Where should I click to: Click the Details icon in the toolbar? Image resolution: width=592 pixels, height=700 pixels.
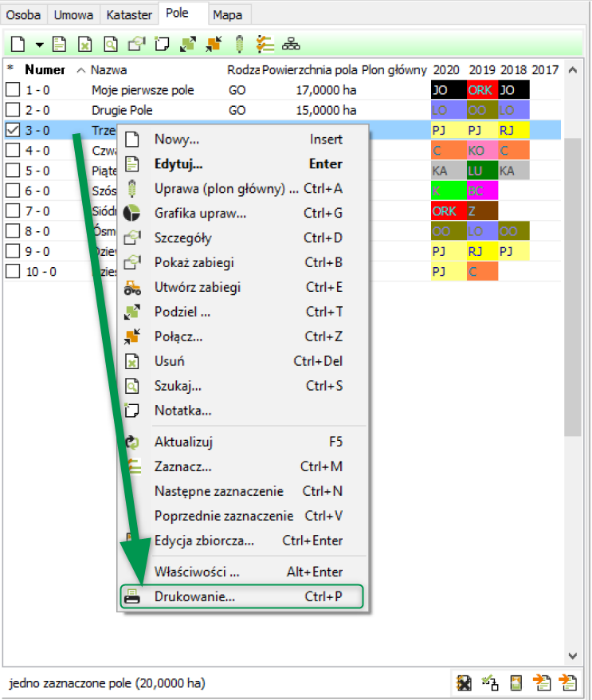click(136, 44)
